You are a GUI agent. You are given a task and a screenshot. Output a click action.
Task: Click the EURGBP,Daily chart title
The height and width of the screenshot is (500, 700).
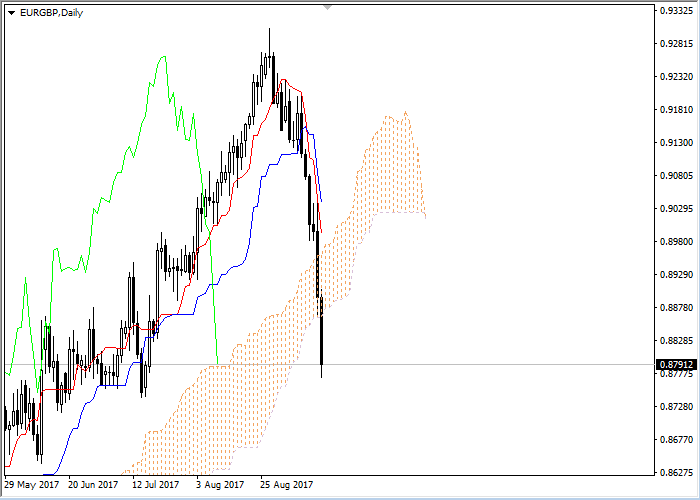pos(51,13)
